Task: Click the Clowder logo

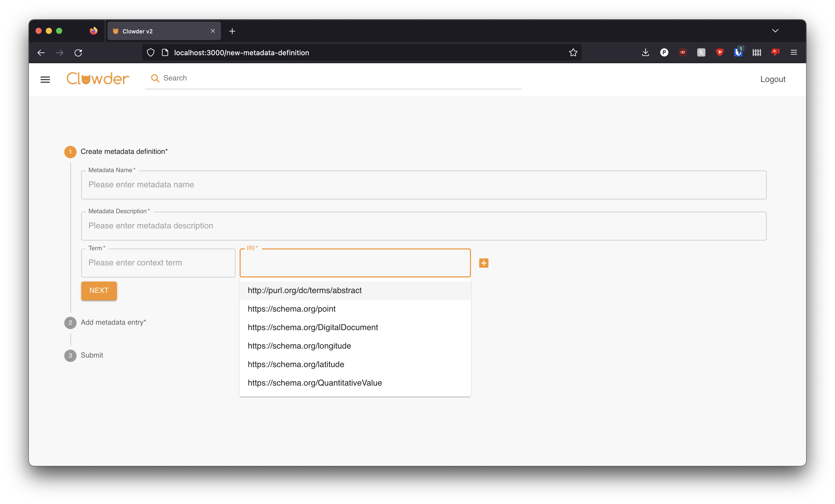Action: click(98, 79)
